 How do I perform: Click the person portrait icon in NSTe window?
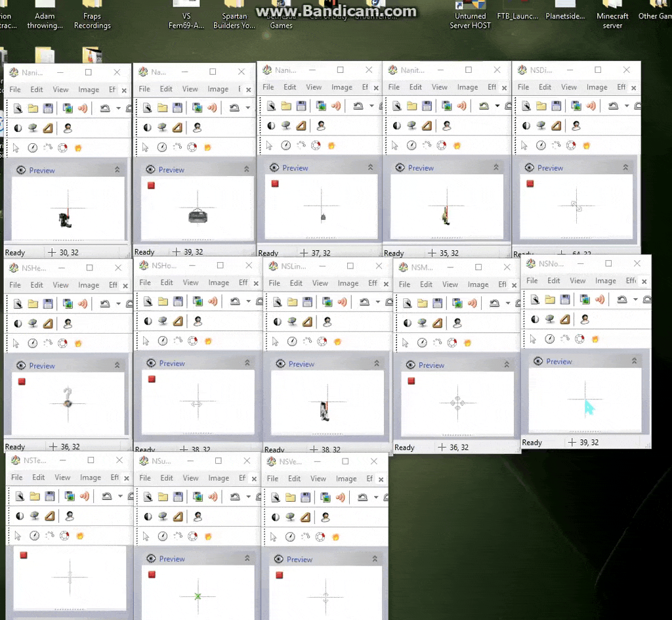tap(70, 516)
